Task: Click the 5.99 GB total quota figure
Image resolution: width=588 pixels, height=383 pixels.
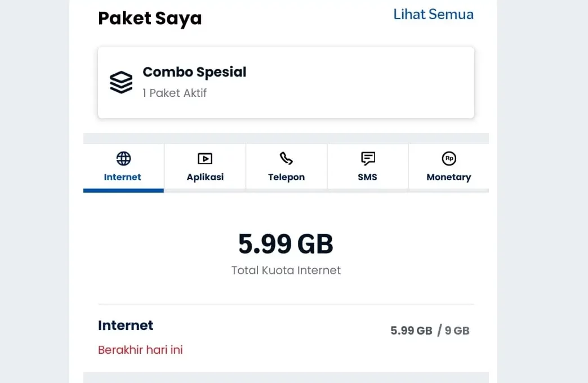Action: pos(286,244)
